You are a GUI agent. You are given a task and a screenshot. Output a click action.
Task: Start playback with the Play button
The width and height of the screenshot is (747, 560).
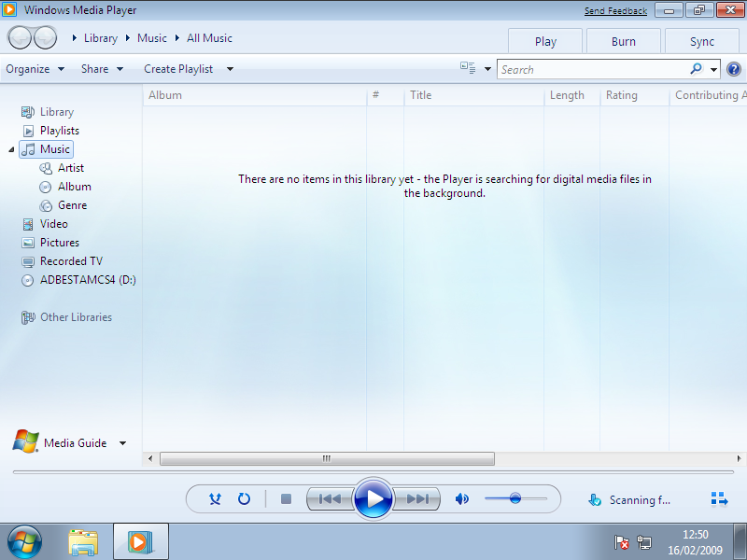(x=373, y=498)
